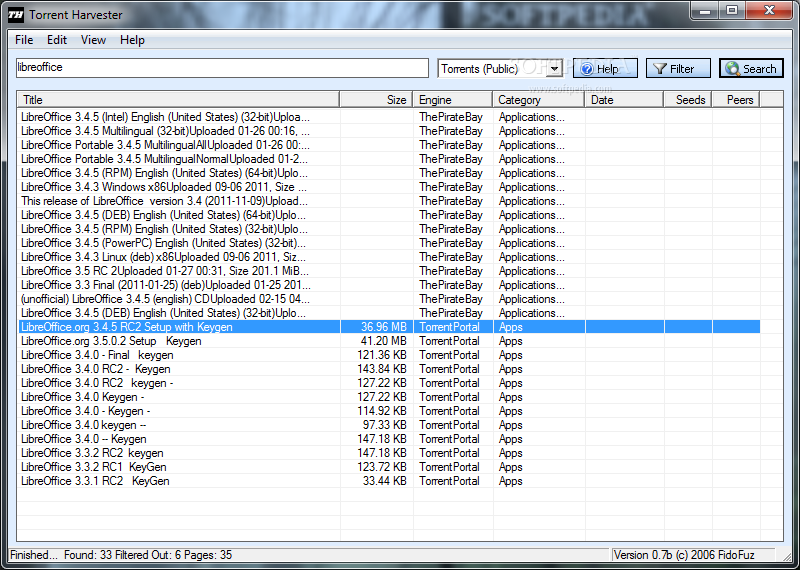Screen dimensions: 800x570
Task: Click the Help button with question mark
Action: pyautogui.click(x=605, y=68)
